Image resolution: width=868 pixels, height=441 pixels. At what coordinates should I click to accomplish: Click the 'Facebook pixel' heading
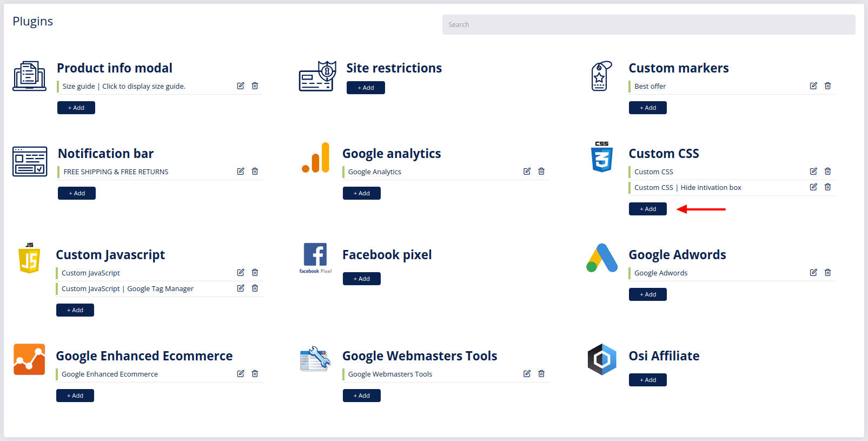[387, 254]
